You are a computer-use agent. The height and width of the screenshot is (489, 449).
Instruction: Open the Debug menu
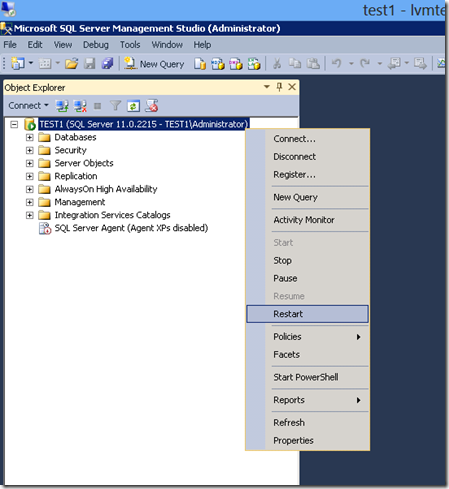pos(96,45)
